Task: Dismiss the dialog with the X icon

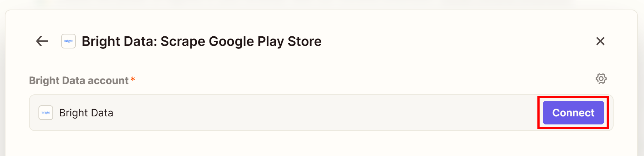Action: 600,41
